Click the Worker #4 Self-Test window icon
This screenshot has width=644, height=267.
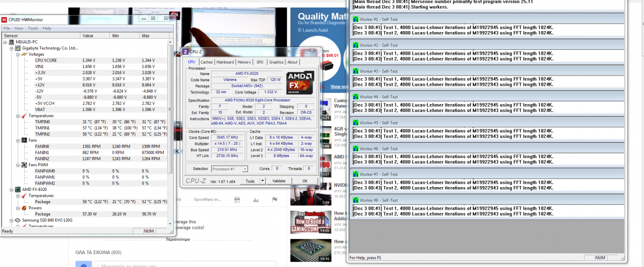coord(355,97)
